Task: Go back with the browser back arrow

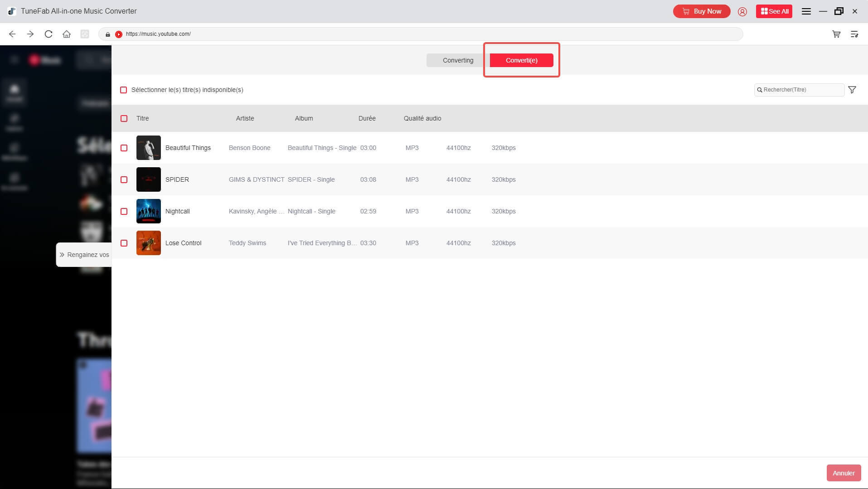Action: (12, 34)
